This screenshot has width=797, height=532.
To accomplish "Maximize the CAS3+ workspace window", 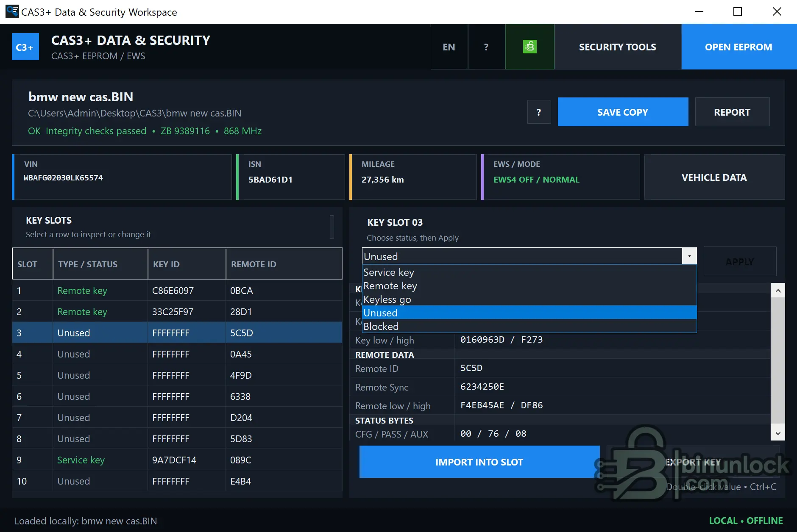I will click(x=738, y=11).
